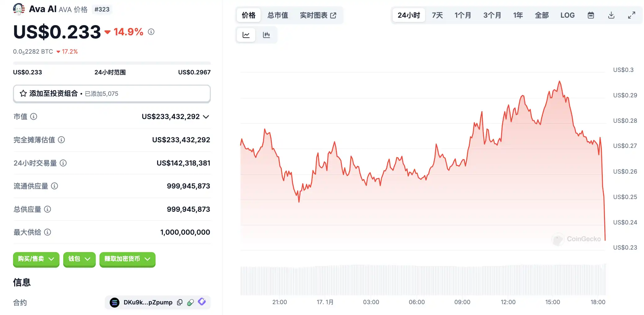Copy the DKu9k...pZpump contract address
The image size is (644, 315).
coord(180,302)
